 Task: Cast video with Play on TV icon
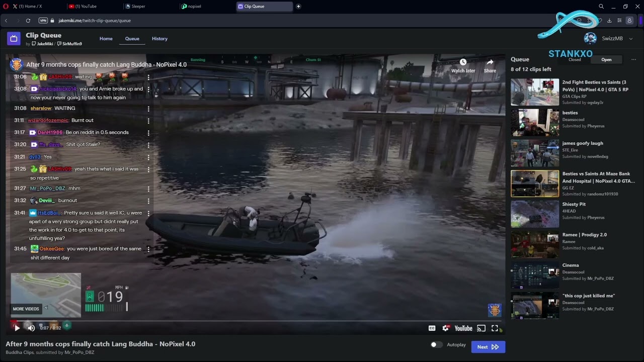click(481, 328)
